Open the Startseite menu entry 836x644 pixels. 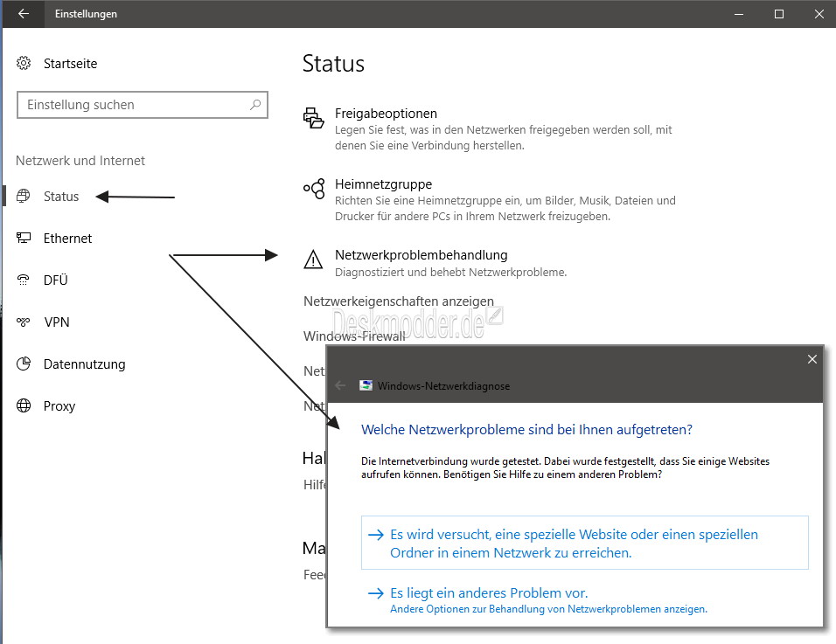coord(70,64)
